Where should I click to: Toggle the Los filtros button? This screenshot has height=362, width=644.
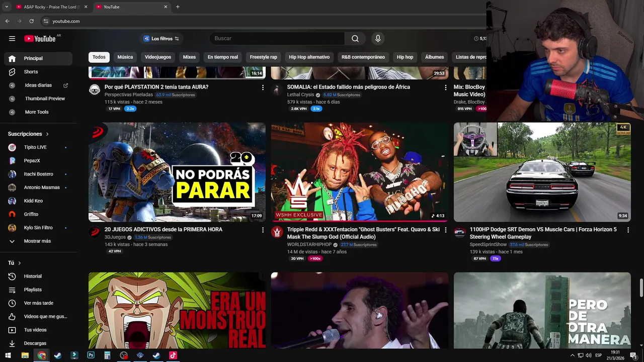click(161, 39)
